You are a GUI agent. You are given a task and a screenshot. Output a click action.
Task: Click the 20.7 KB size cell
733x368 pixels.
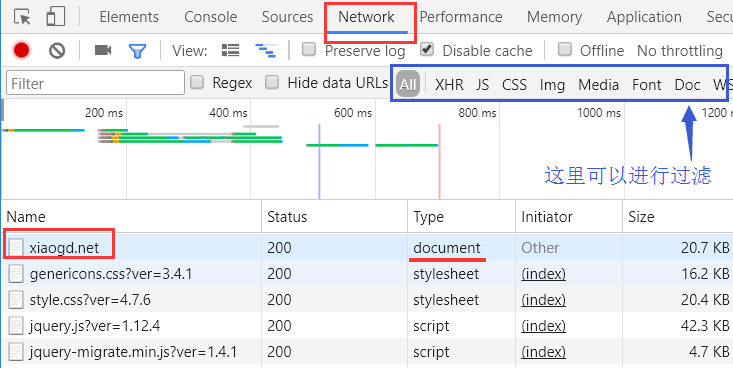point(705,247)
